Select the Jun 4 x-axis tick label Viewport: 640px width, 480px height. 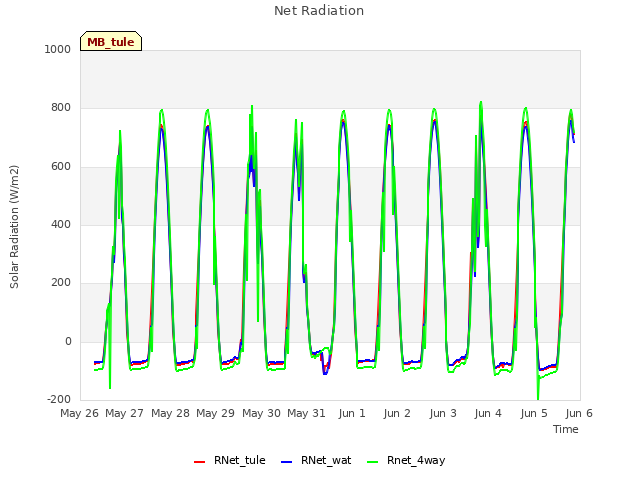(488, 413)
